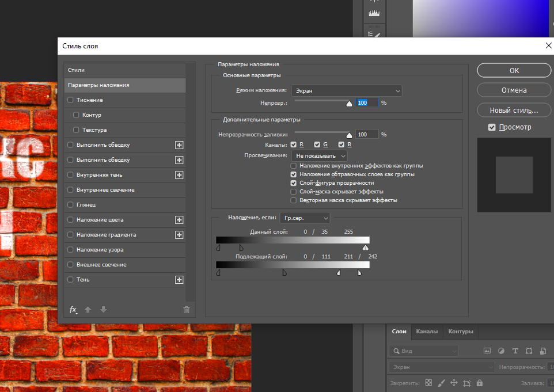
Task: Click the Непрозр. opacity slider handle
Action: (x=349, y=104)
